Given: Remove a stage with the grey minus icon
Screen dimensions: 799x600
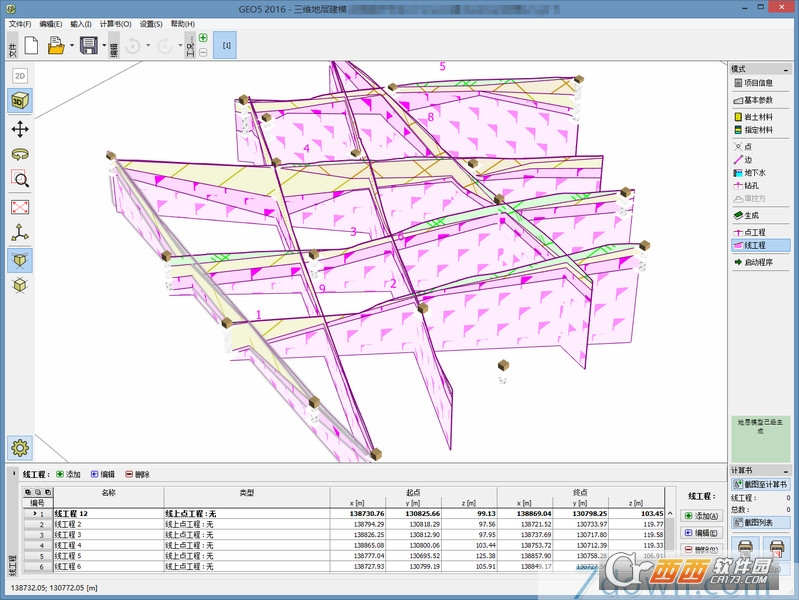Looking at the screenshot, I should [203, 52].
